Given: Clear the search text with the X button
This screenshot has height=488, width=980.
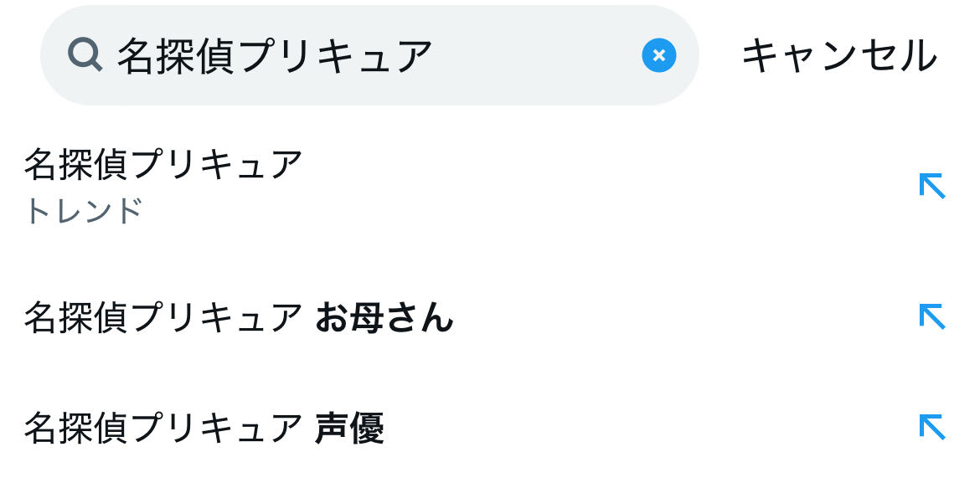Looking at the screenshot, I should pos(658,55).
